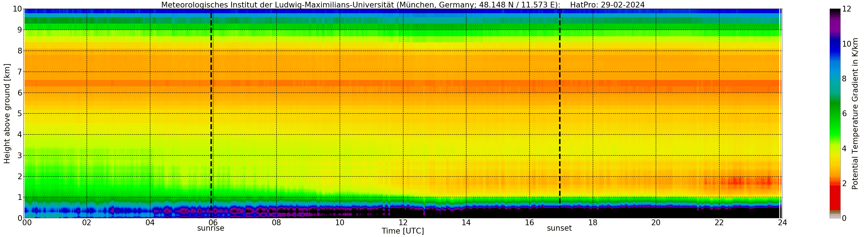Click the dashed sunrise marker line
This screenshot has height=237, width=868.
click(211, 113)
